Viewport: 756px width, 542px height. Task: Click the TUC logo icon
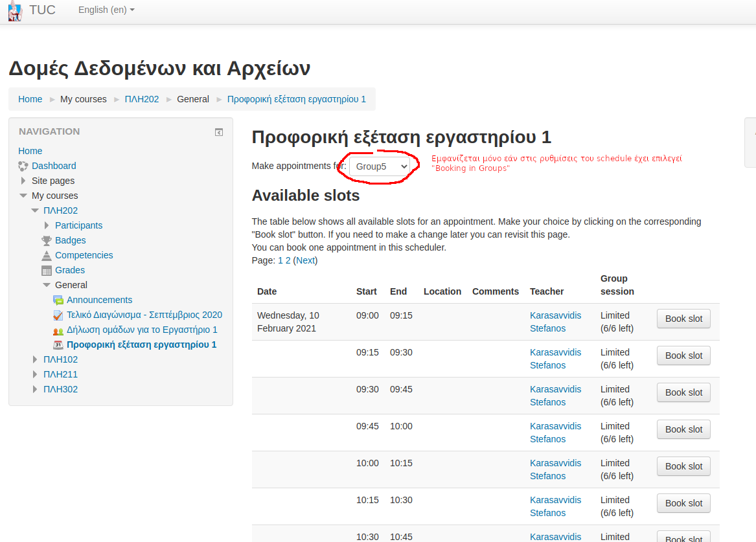pos(15,10)
